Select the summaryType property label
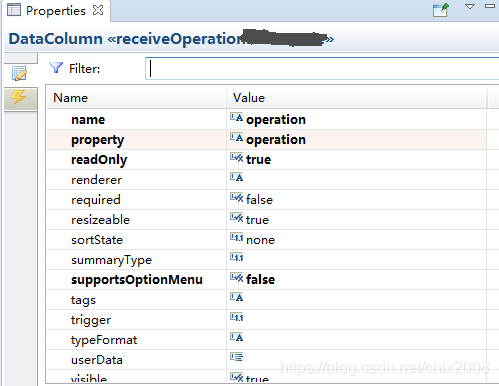The height and width of the screenshot is (386, 499). pos(111,260)
